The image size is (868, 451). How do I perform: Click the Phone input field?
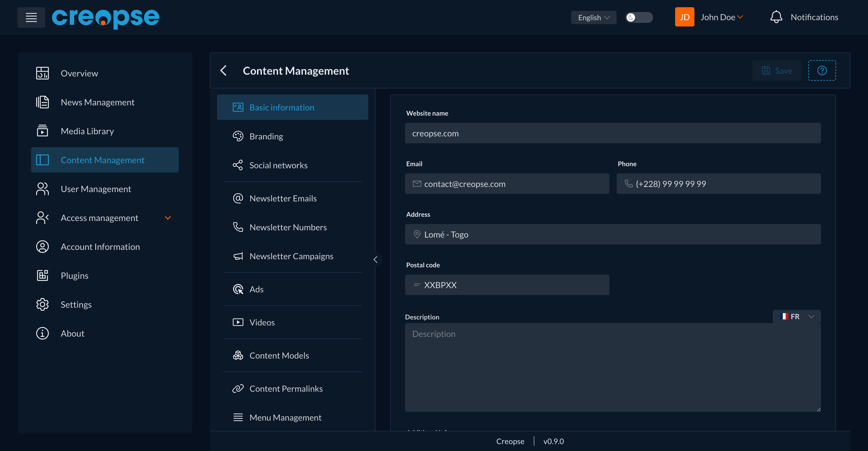(x=719, y=184)
